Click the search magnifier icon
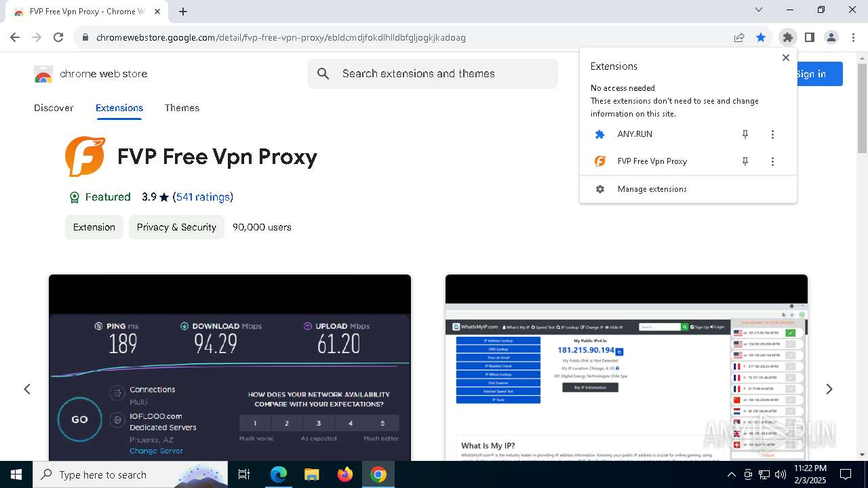868x488 pixels. [323, 74]
